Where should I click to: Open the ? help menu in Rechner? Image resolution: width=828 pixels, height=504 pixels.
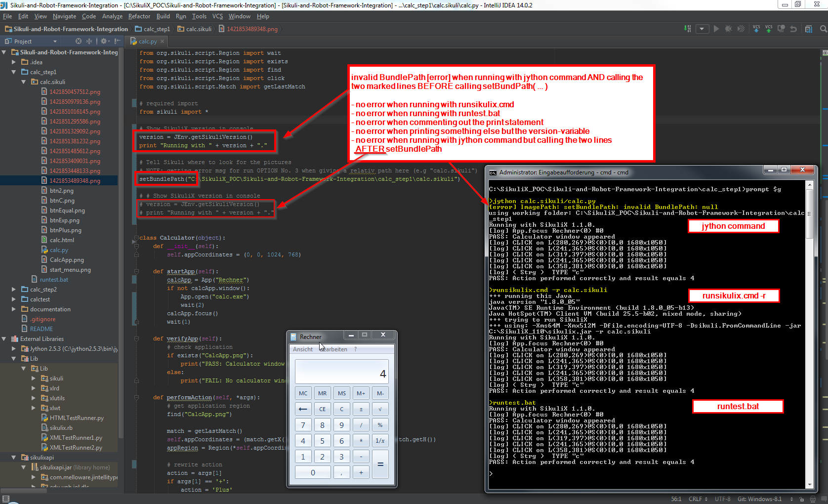coord(355,349)
